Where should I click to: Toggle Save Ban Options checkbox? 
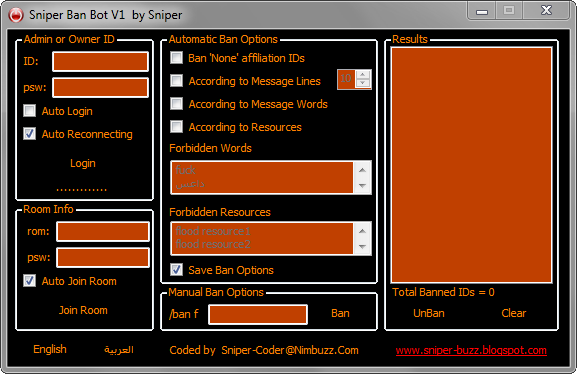pyautogui.click(x=177, y=269)
